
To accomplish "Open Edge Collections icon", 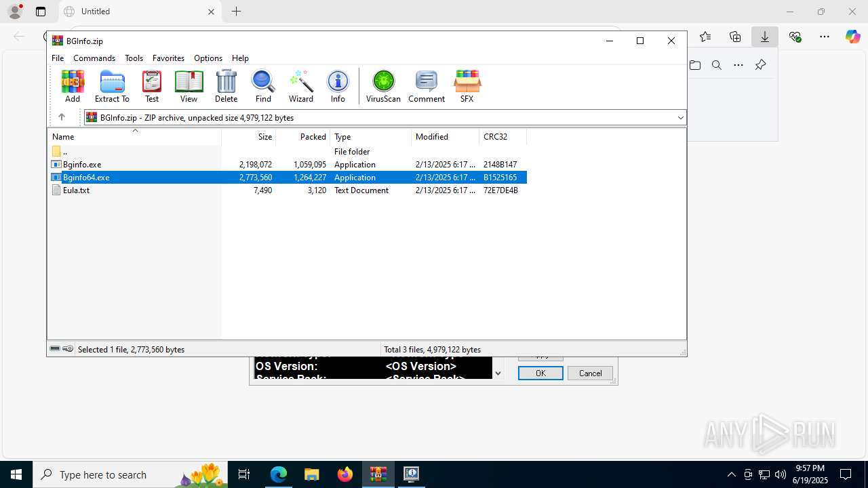I will [735, 37].
